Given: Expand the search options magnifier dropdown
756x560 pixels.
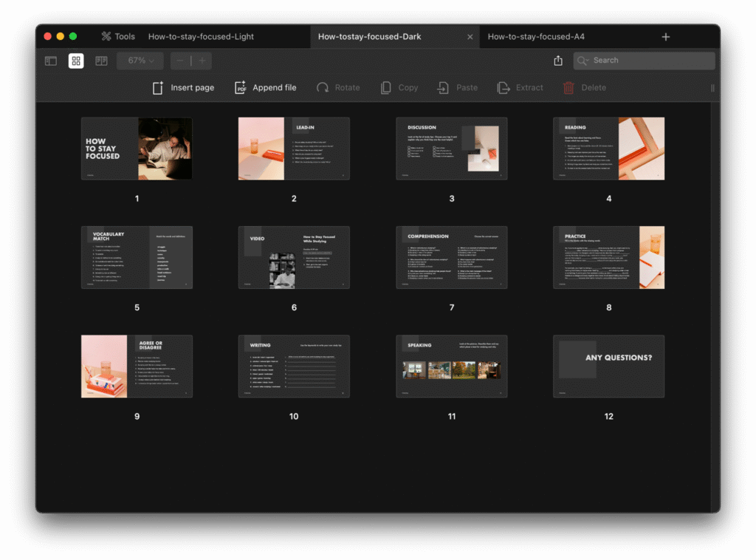Looking at the screenshot, I should (583, 61).
